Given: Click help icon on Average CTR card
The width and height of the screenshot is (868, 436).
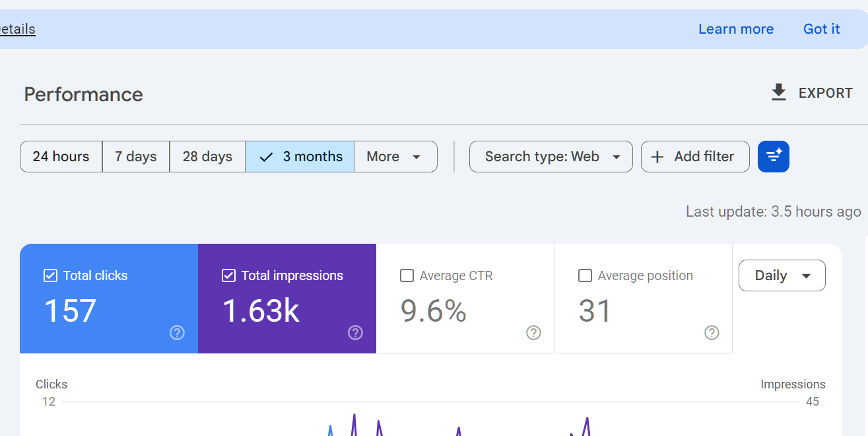Looking at the screenshot, I should pos(533,333).
